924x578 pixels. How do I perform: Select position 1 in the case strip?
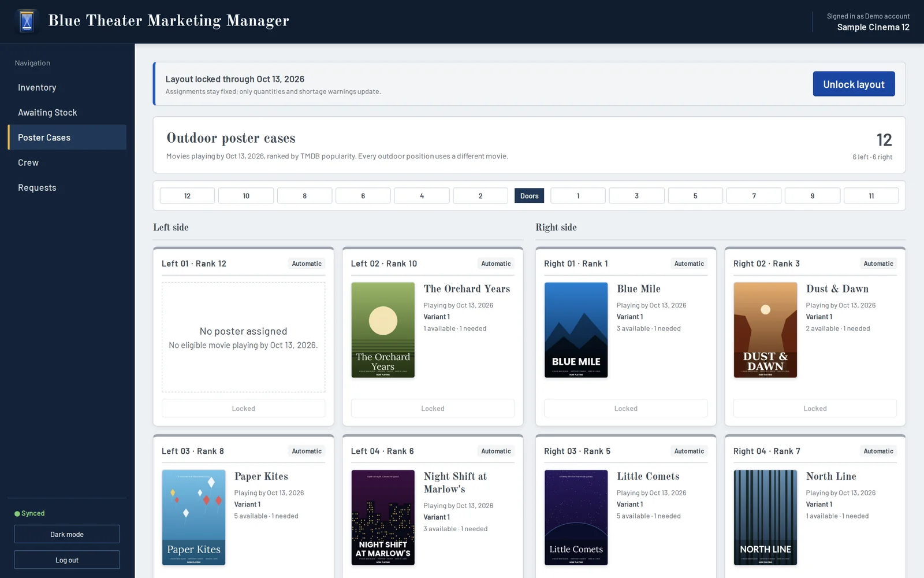pyautogui.click(x=578, y=196)
